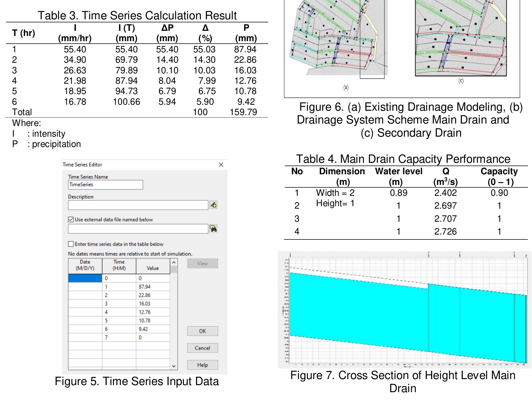This screenshot has width=532, height=420.
Task: Click the View button
Action: (x=202, y=263)
